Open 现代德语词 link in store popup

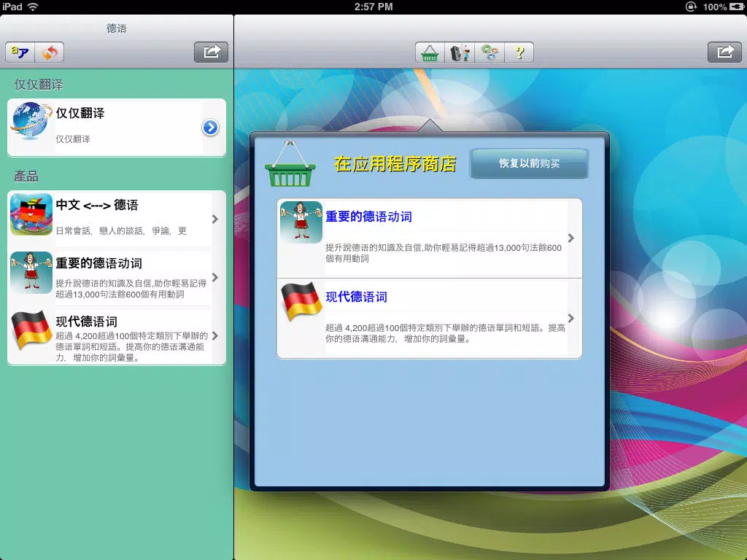(x=356, y=297)
